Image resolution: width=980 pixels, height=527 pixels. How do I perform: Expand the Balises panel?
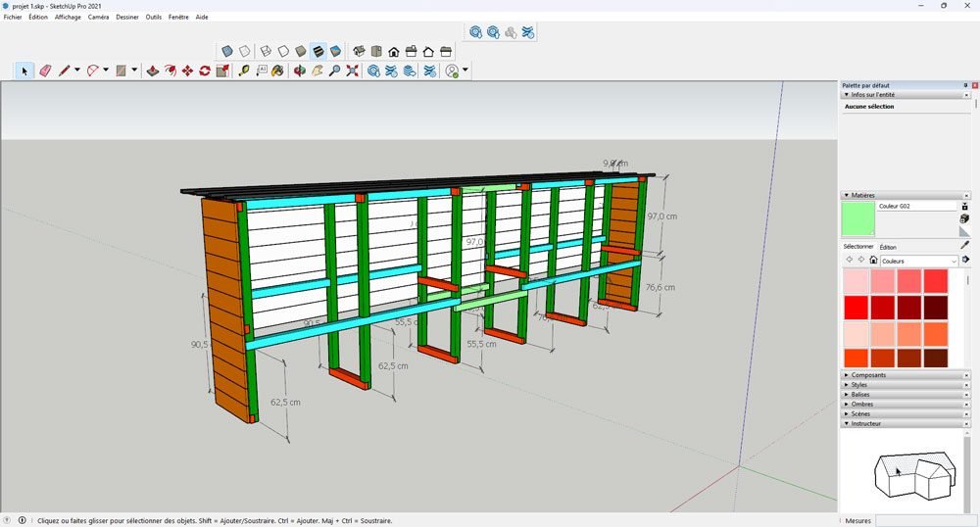[904, 395]
